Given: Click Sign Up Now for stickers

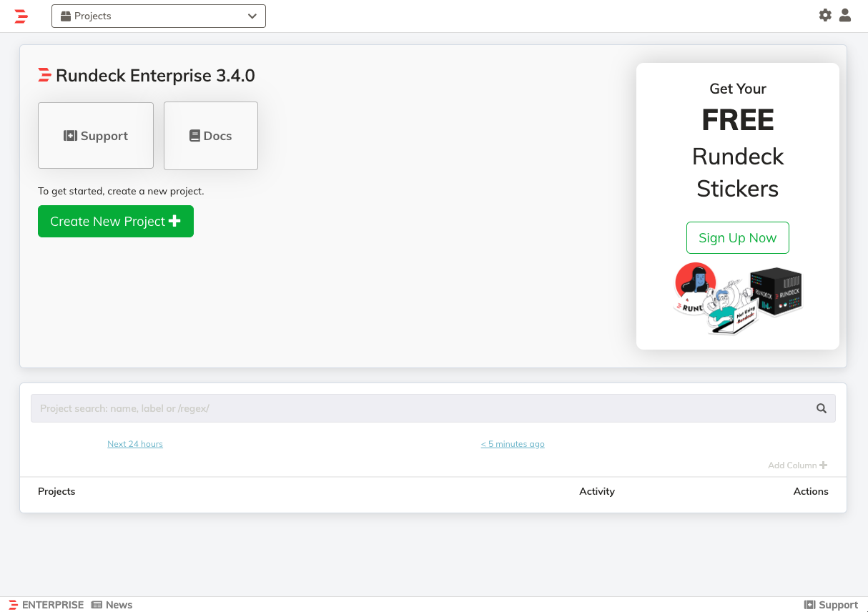Looking at the screenshot, I should tap(738, 238).
